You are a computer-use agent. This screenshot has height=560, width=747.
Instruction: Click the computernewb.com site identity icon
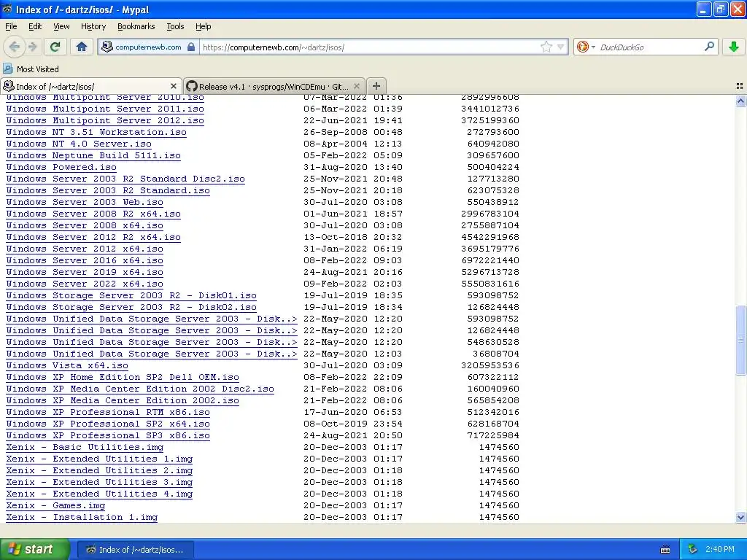click(x=107, y=47)
